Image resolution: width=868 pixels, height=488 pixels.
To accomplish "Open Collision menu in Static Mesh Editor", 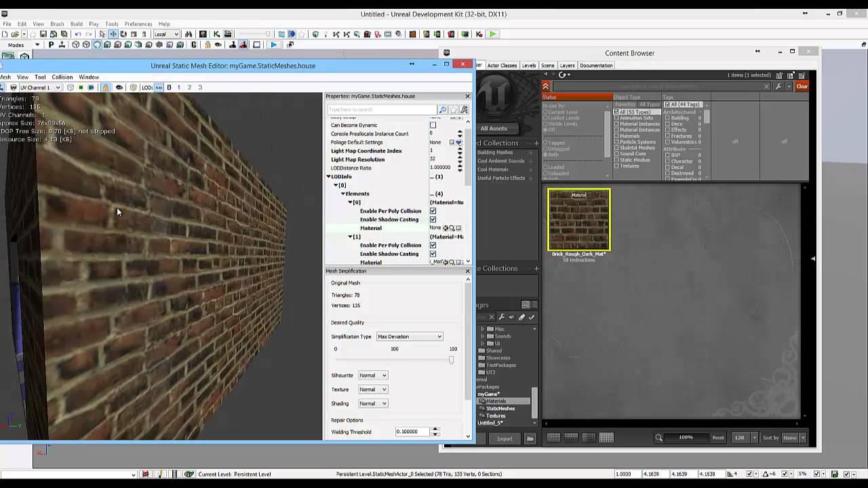I will [x=62, y=77].
